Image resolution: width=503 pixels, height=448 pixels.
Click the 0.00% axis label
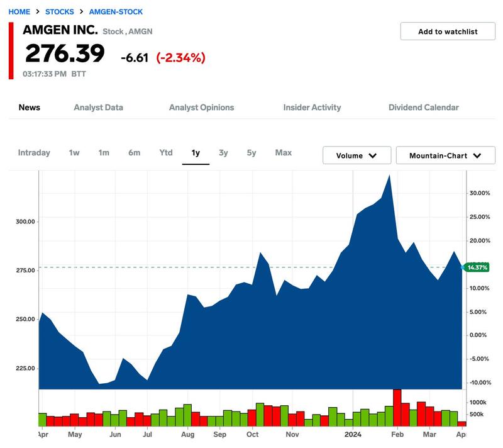(x=478, y=335)
